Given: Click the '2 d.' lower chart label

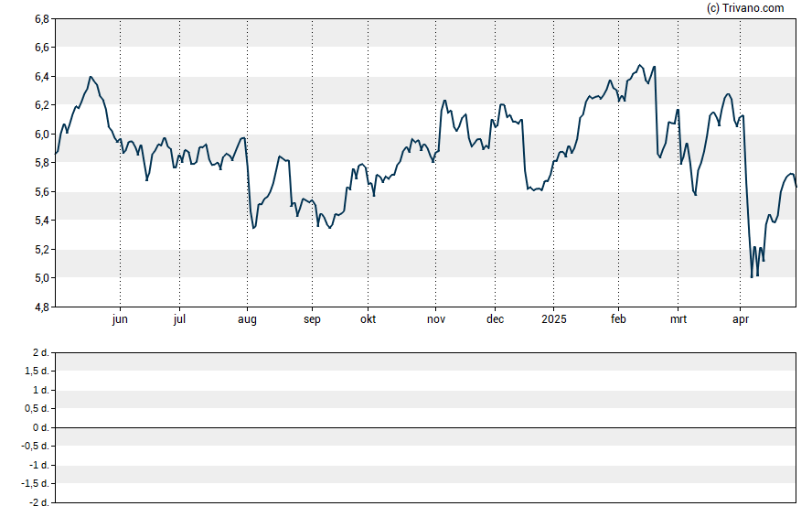Looking at the screenshot, I should click(x=40, y=353).
